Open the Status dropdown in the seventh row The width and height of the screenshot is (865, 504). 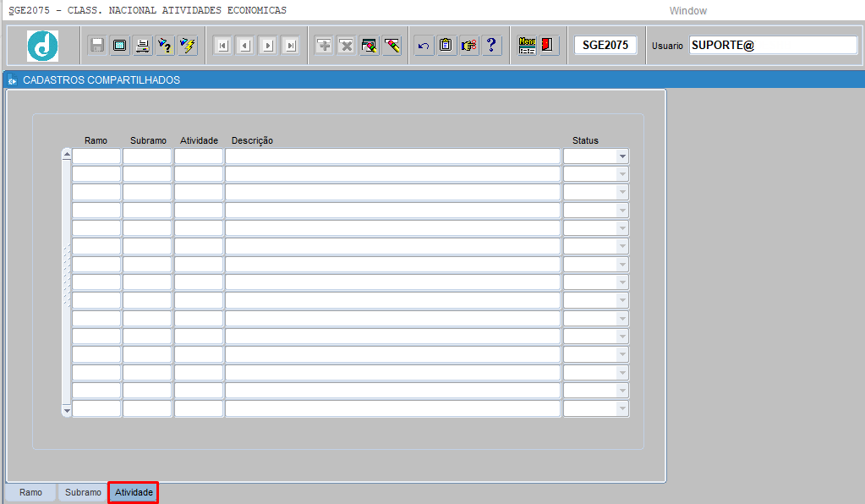(x=622, y=265)
